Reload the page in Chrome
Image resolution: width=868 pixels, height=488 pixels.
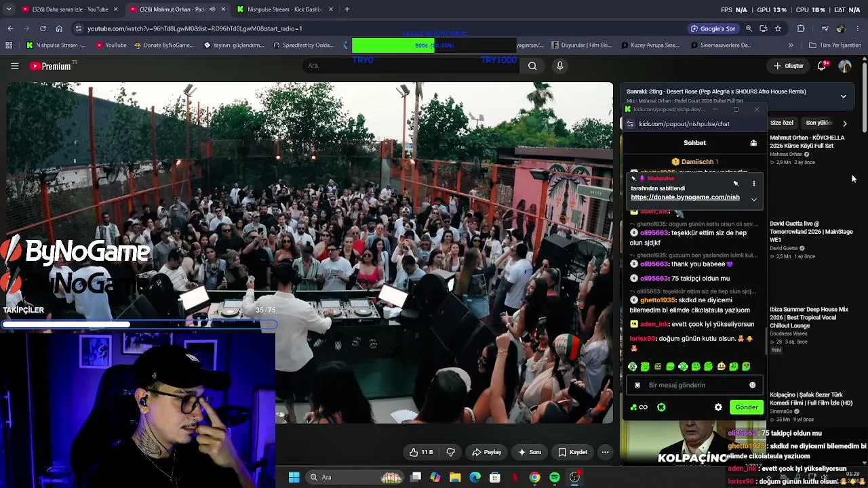point(43,28)
